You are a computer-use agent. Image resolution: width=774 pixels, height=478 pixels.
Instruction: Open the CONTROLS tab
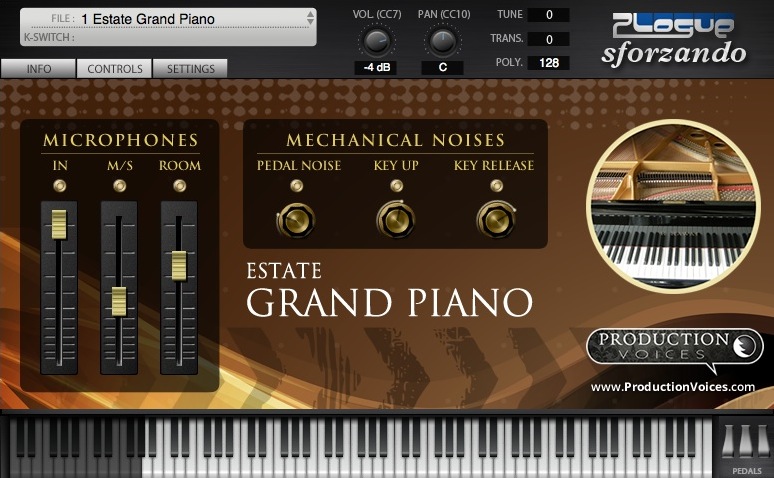[115, 69]
